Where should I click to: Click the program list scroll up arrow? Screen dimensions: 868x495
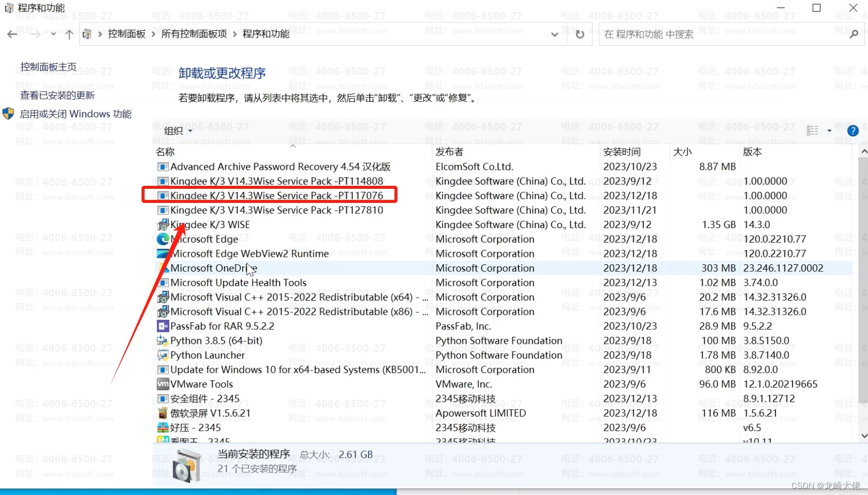(863, 152)
